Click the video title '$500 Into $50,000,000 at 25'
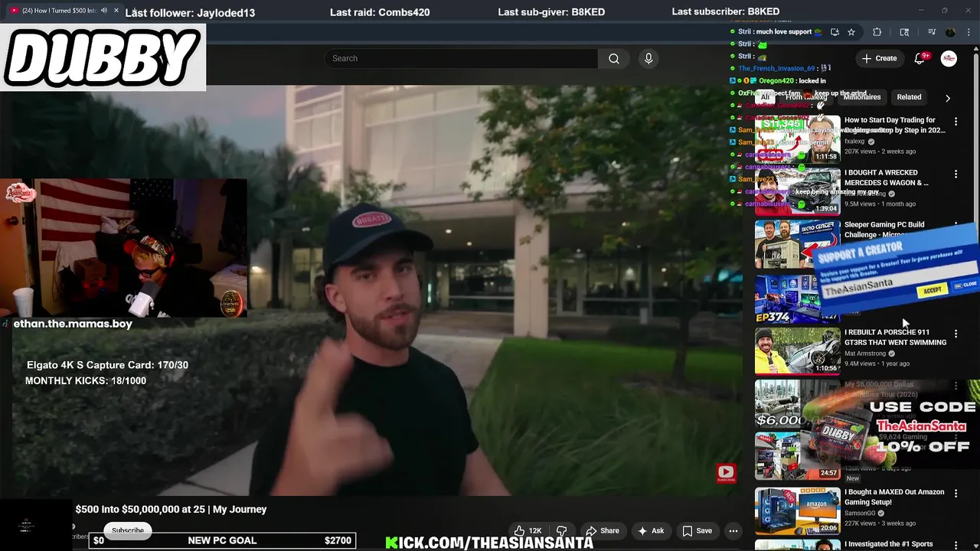Screen dimensions: 980x551 pyautogui.click(x=171, y=509)
